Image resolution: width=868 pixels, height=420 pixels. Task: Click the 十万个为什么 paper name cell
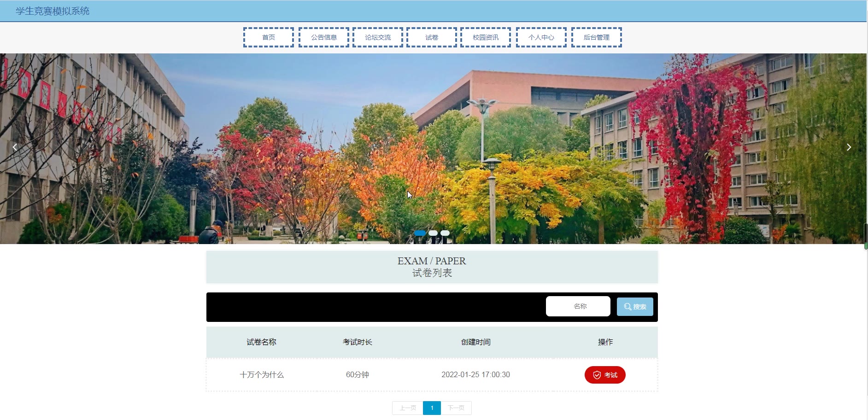[x=262, y=375]
